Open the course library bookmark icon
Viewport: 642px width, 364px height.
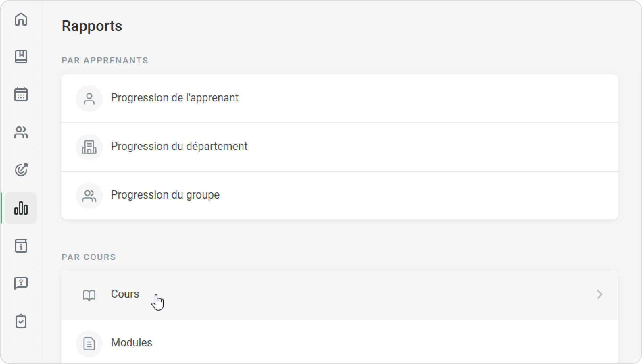click(21, 57)
